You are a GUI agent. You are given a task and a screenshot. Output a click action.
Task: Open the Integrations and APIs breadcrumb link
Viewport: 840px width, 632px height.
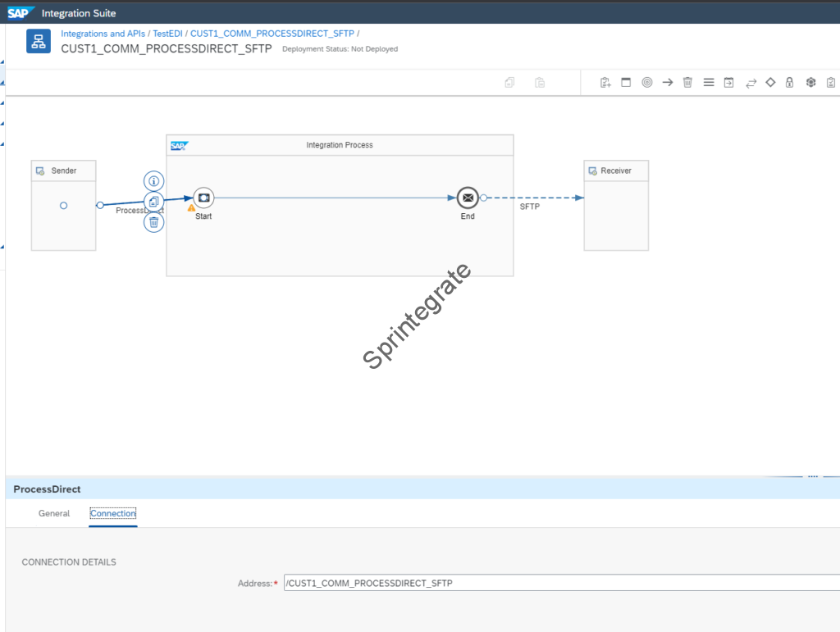coord(103,34)
